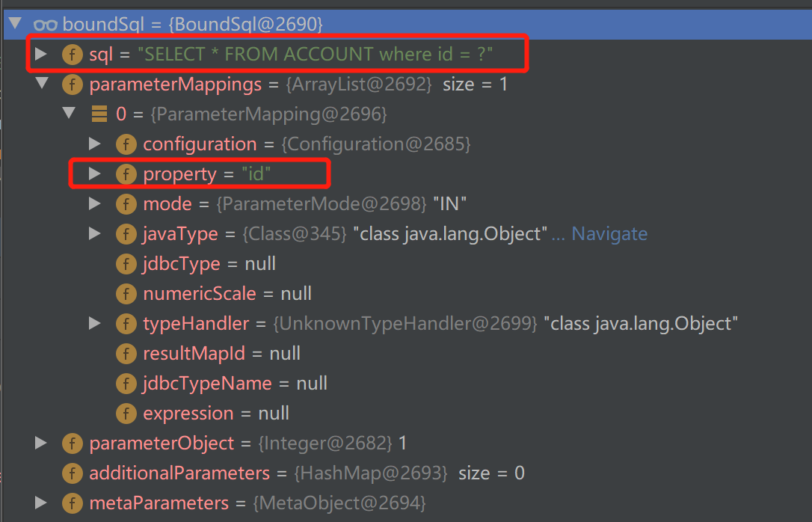Click the field icon next to expression
This screenshot has height=522, width=812.
point(126,414)
